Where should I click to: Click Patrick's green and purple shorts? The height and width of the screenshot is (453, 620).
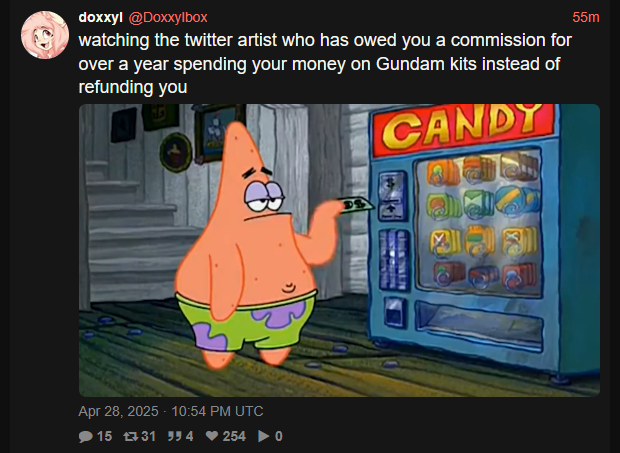(246, 321)
